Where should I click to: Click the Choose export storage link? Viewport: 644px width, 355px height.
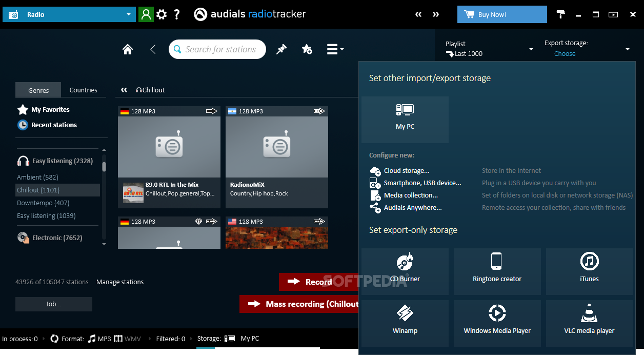pyautogui.click(x=565, y=53)
